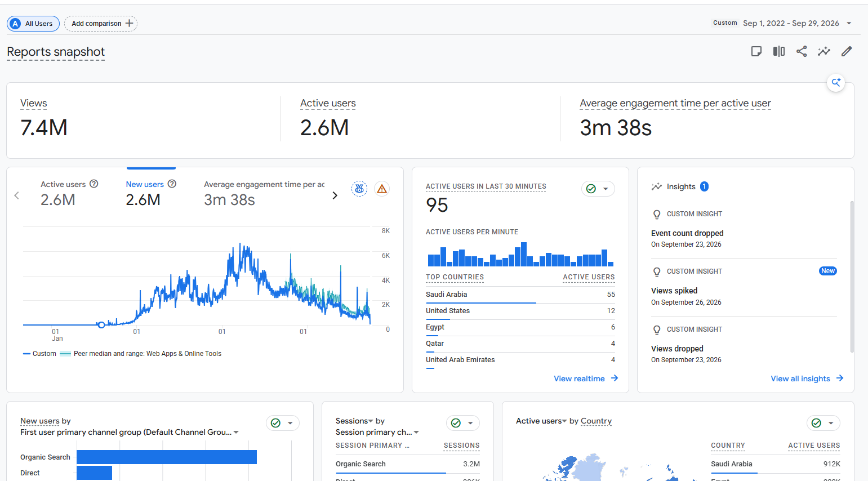This screenshot has width=868, height=481.
Task: Go to previous metric with left chevron
Action: point(17,195)
